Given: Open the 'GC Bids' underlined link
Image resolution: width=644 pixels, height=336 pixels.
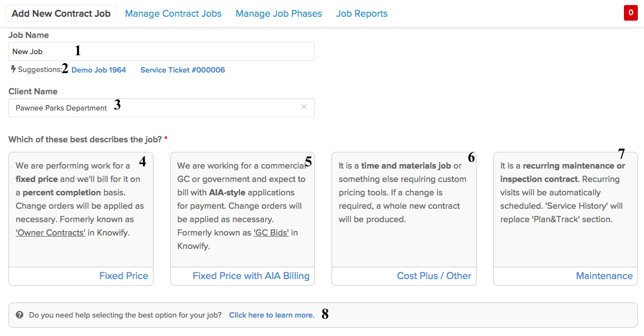Looking at the screenshot, I should (x=271, y=233).
